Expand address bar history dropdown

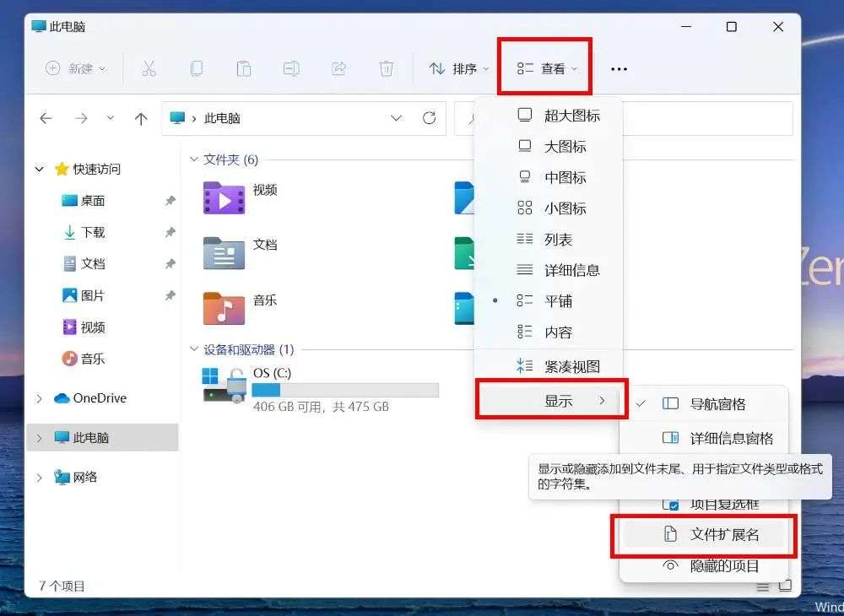coord(397,118)
